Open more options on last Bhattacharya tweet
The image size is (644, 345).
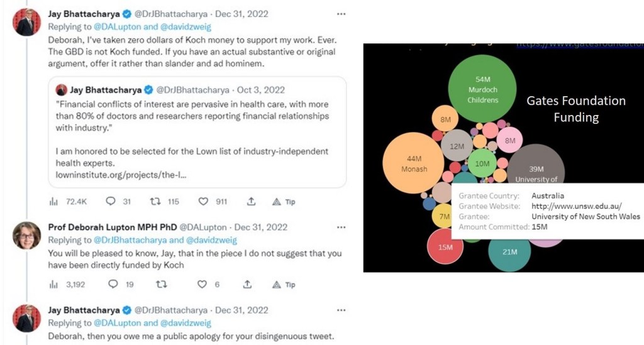[340, 310]
